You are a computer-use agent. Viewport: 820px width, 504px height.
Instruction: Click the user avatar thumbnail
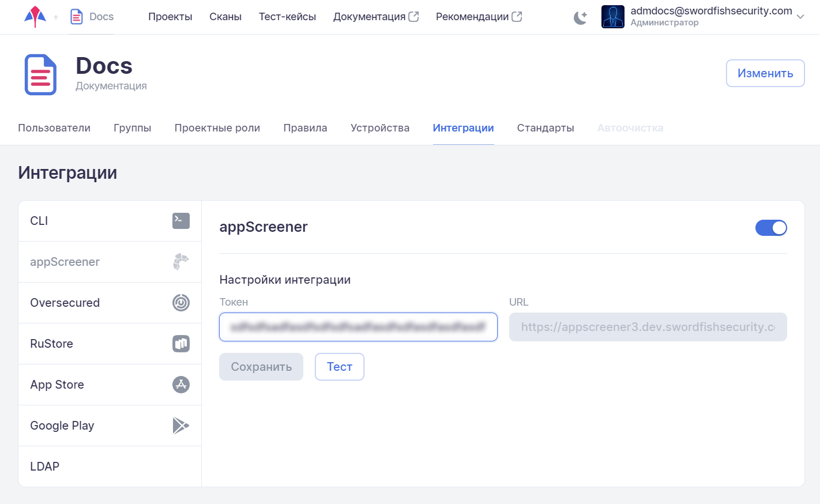tap(612, 17)
